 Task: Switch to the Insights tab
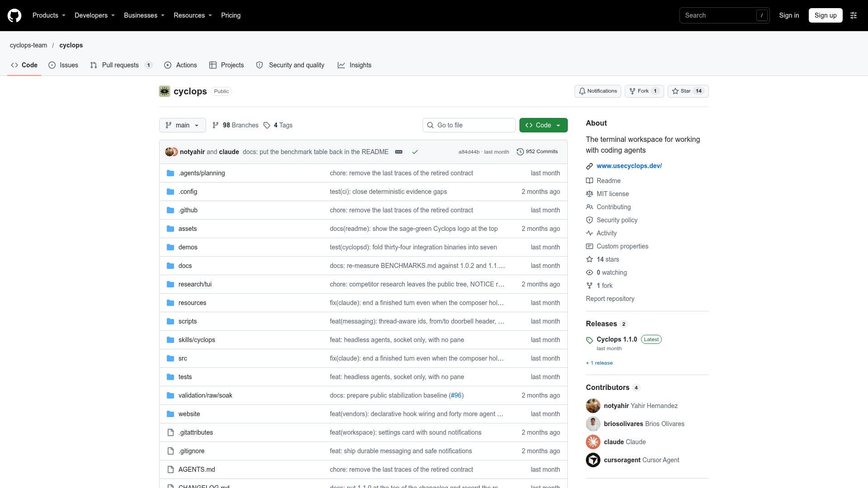[354, 65]
